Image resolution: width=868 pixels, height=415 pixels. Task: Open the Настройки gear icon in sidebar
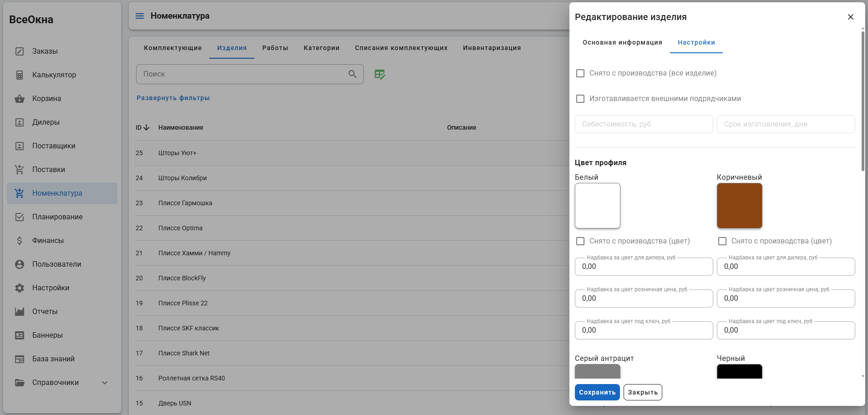pyautogui.click(x=20, y=288)
